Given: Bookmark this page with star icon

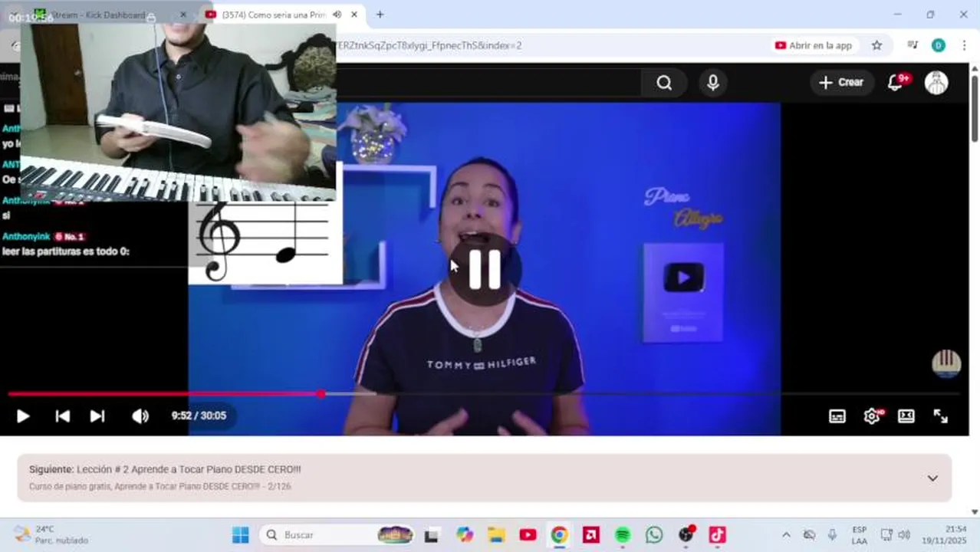Looking at the screenshot, I should tap(876, 45).
